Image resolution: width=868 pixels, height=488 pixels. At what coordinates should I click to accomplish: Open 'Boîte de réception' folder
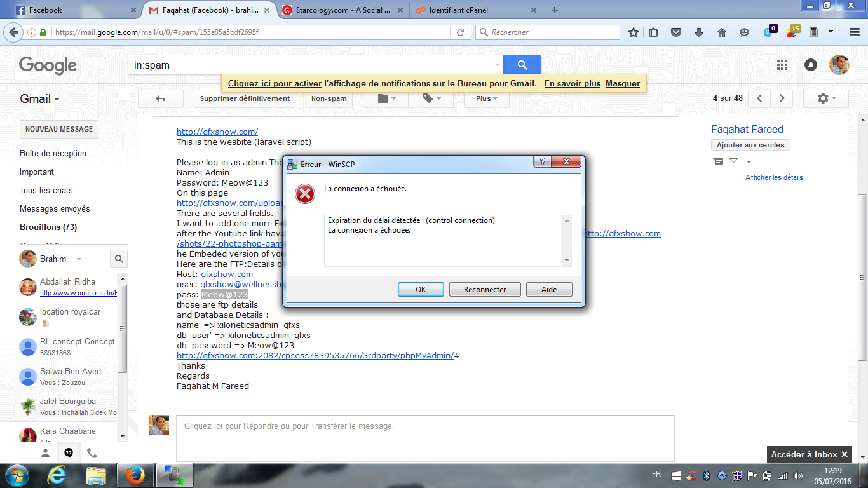53,153
